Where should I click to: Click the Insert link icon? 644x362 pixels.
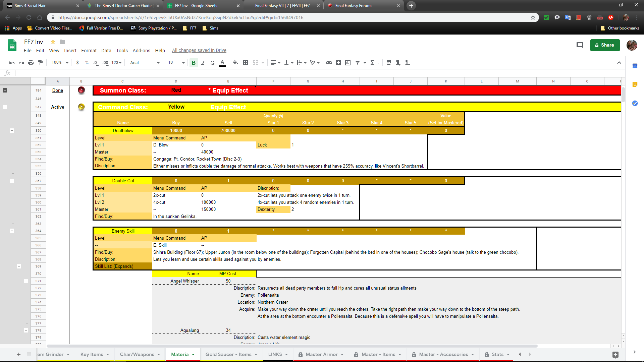click(x=329, y=63)
